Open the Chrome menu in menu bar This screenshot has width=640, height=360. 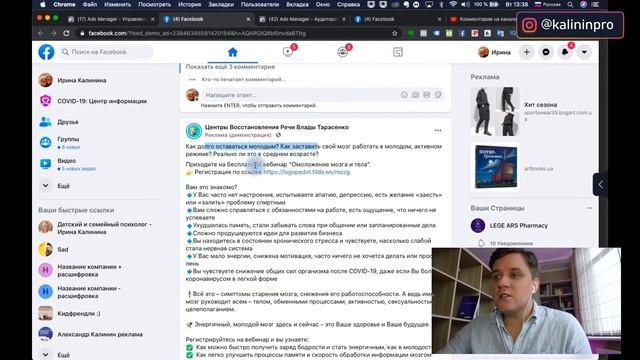click(x=64, y=4)
